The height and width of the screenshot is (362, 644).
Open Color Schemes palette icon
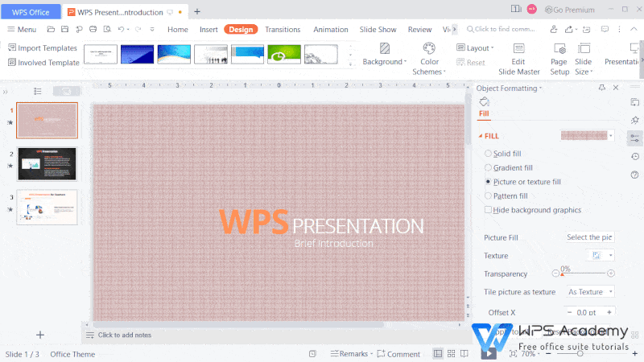[429, 48]
